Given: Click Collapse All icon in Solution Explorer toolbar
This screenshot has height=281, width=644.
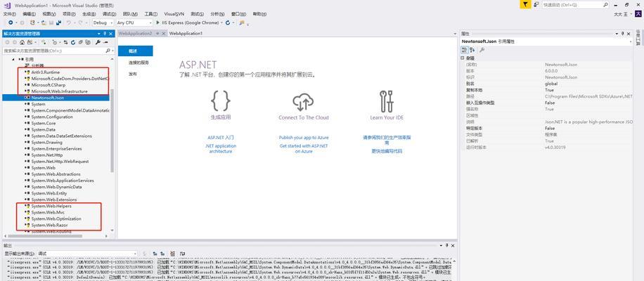Looking at the screenshot, I should (80, 42).
